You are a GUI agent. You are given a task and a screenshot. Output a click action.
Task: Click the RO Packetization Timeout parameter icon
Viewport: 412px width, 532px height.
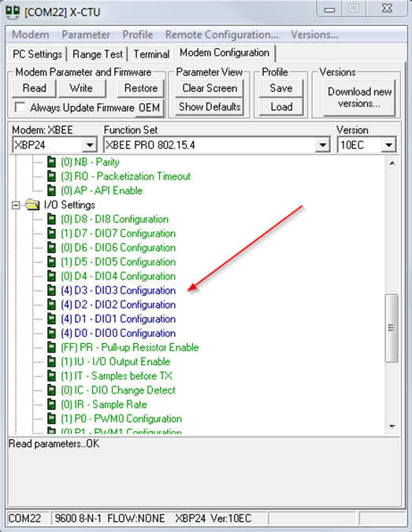click(x=51, y=176)
